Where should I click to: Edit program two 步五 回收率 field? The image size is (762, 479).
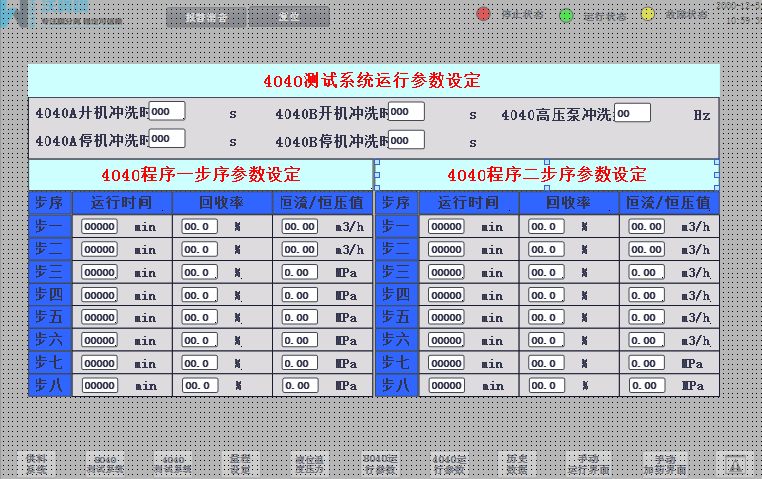(x=546, y=317)
